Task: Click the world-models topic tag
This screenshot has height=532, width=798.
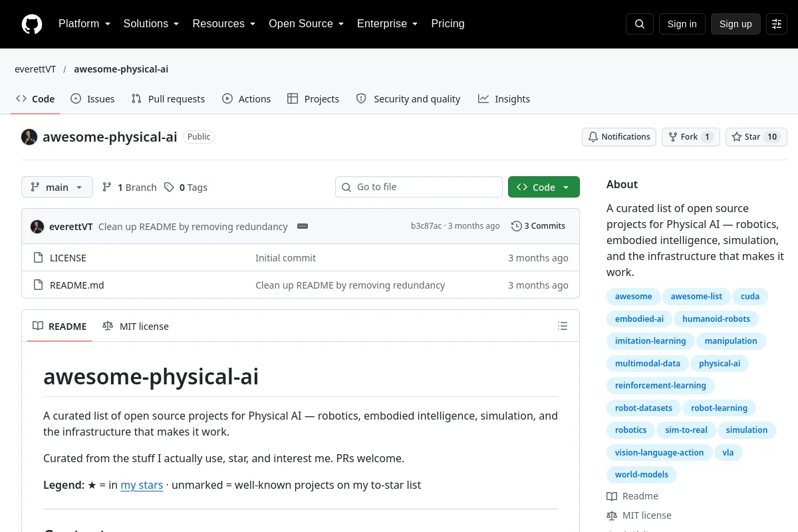Action: click(x=642, y=475)
